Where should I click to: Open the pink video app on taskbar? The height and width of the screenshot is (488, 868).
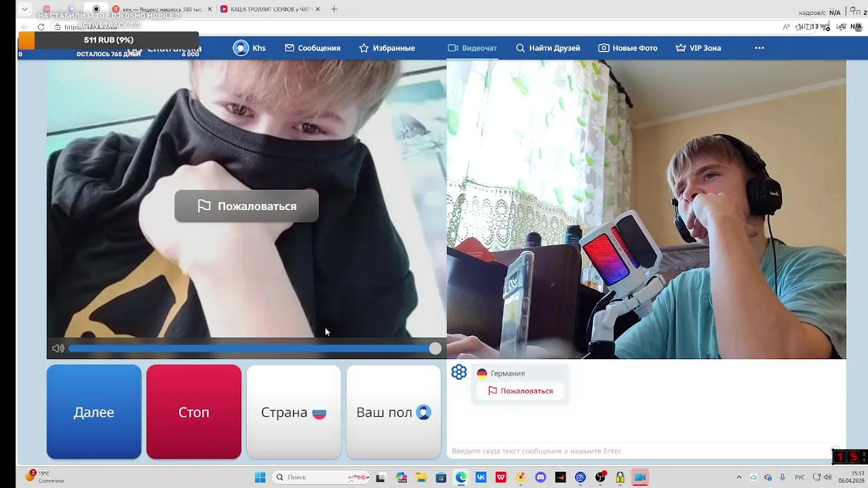(640, 477)
